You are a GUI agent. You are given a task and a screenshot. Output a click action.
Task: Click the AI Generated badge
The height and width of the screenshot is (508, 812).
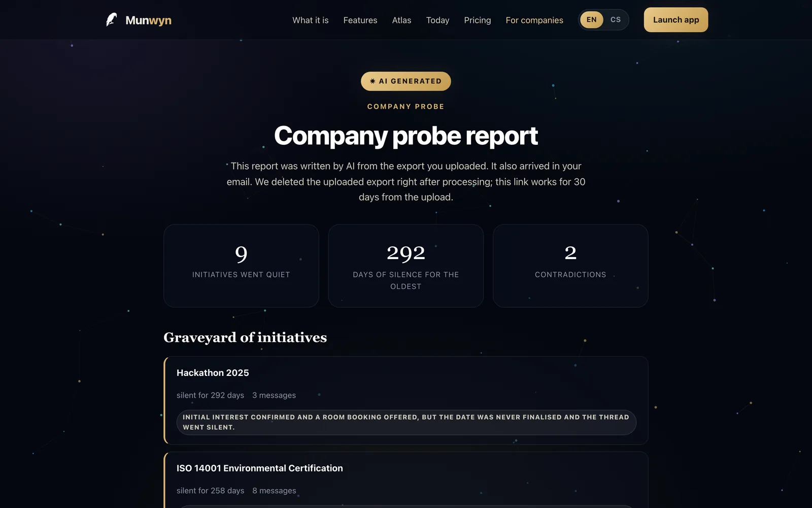[406, 81]
